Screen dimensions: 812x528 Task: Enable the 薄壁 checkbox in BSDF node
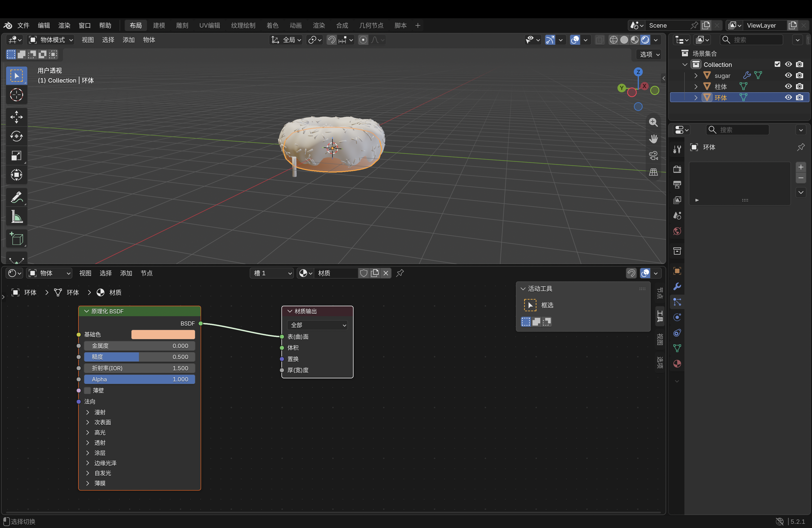[88, 390]
